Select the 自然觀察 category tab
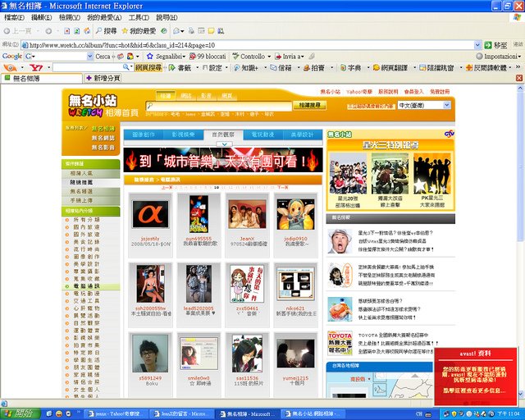 [x=223, y=135]
